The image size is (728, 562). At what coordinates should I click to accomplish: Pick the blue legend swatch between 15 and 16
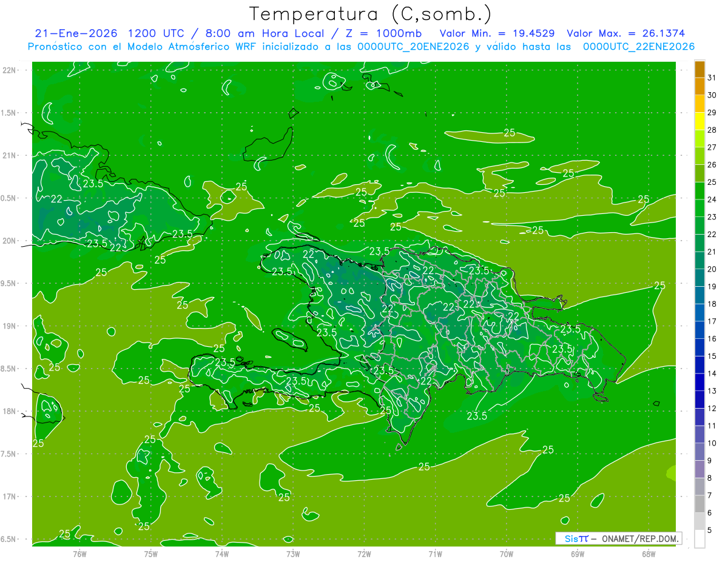click(x=699, y=347)
